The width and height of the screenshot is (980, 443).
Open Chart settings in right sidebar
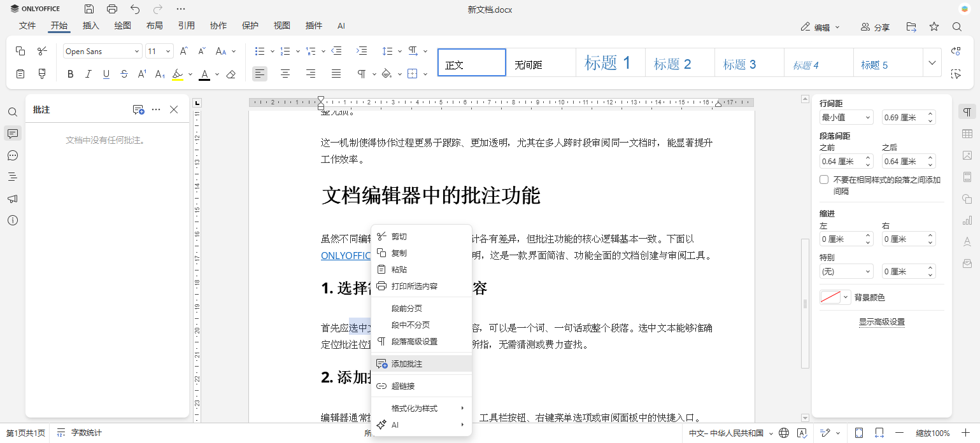967,220
